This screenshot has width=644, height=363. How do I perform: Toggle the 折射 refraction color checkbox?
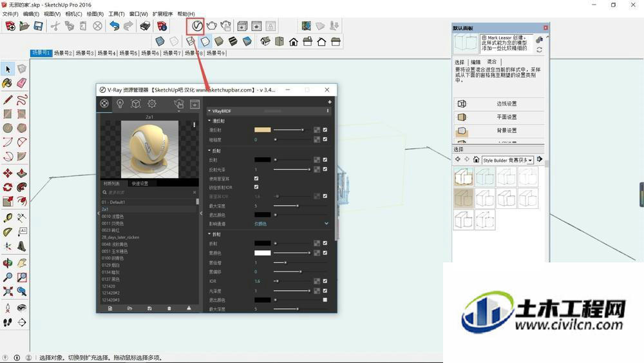[325, 243]
